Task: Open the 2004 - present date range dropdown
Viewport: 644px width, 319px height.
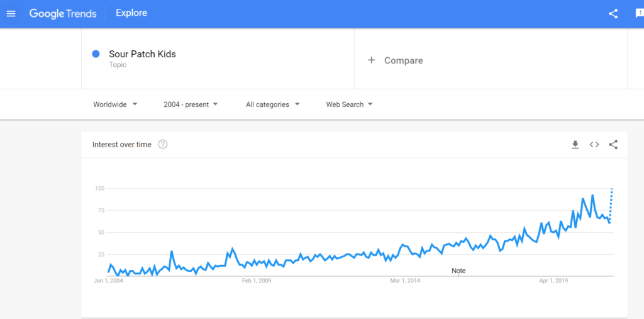Action: pos(191,104)
